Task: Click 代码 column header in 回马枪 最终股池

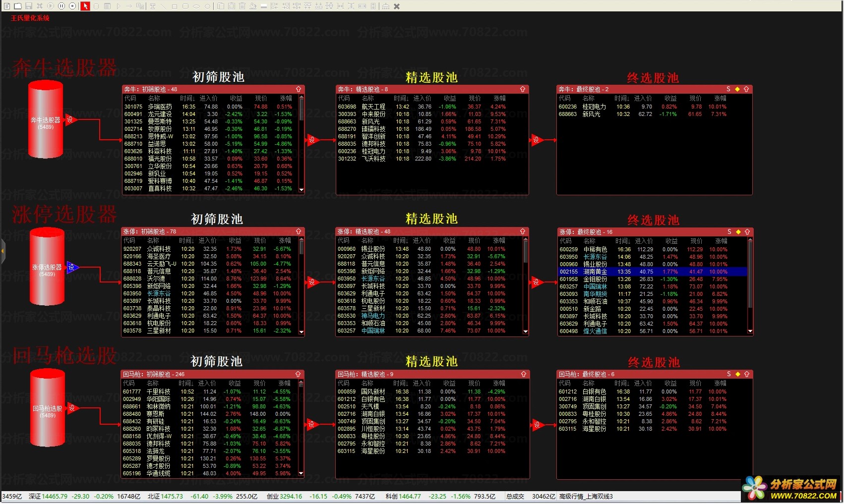Action: point(565,383)
